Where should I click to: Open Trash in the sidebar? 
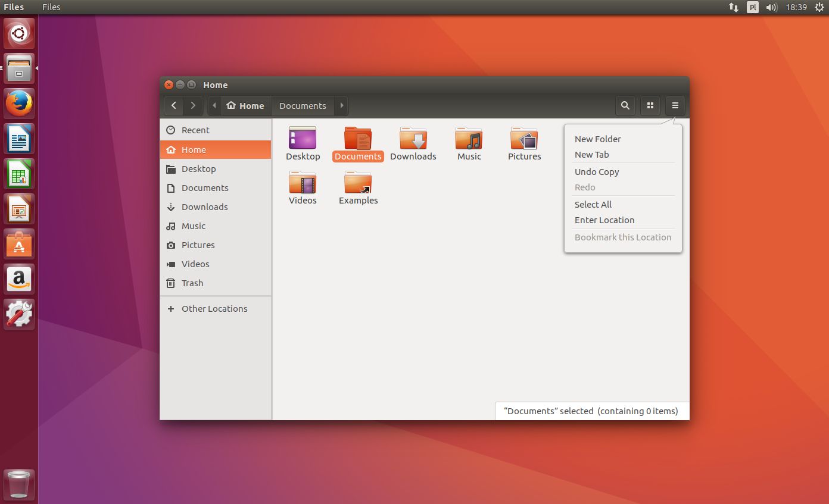[192, 283]
